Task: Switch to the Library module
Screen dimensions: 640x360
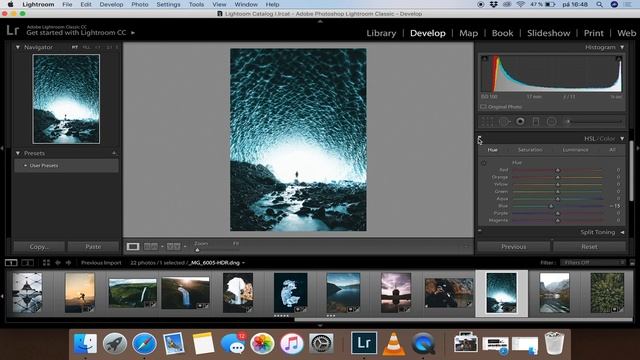Action: [381, 33]
